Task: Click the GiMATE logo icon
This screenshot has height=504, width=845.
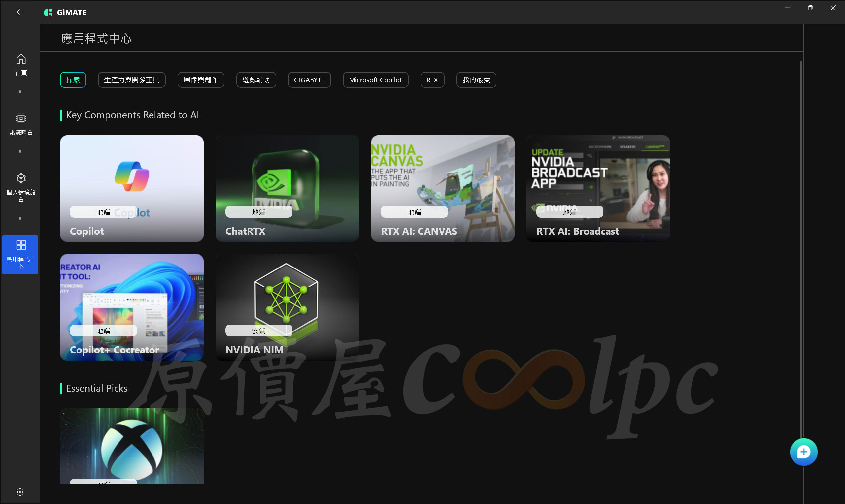Action: 48,13
